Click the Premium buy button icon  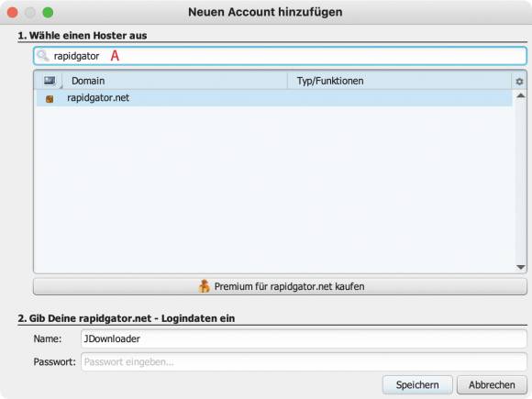pos(204,286)
